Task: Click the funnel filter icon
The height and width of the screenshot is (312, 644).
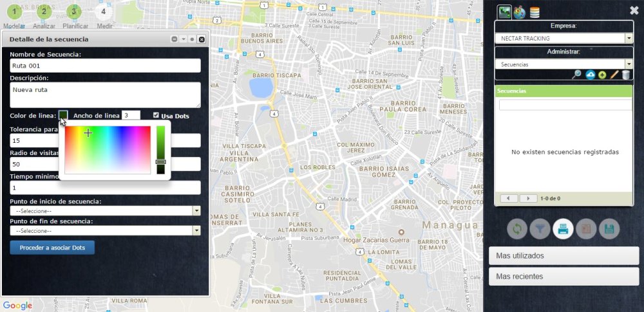Action: [540, 229]
